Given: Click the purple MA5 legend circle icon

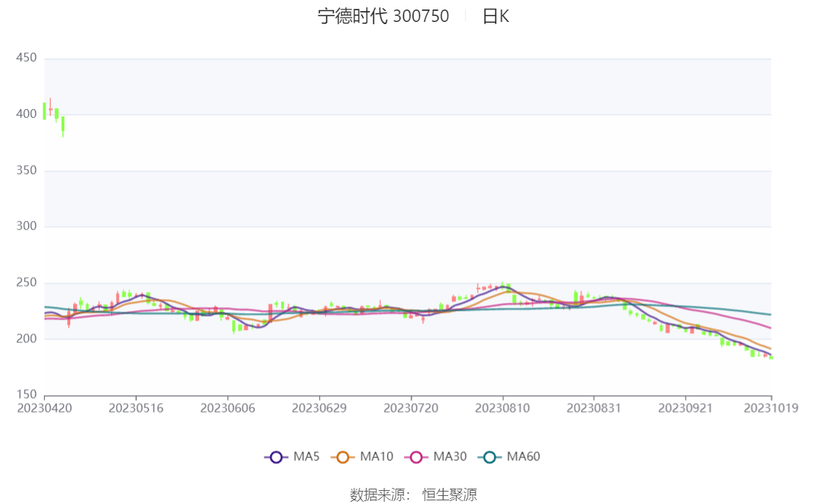Looking at the screenshot, I should pyautogui.click(x=276, y=457).
